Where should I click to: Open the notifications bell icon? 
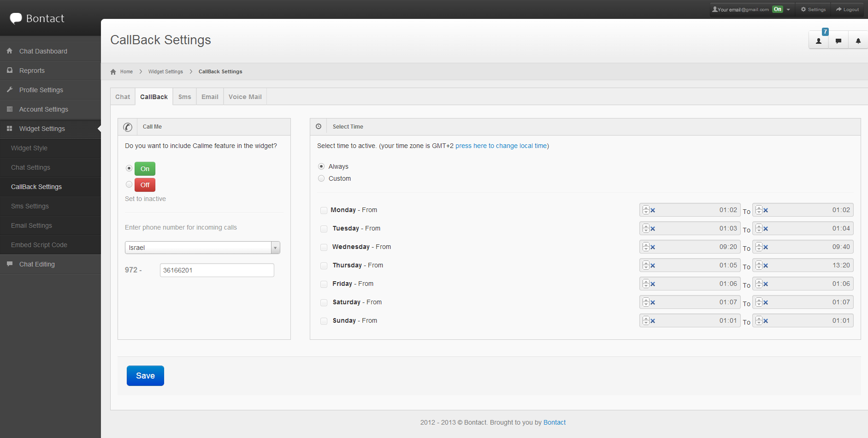pos(858,41)
